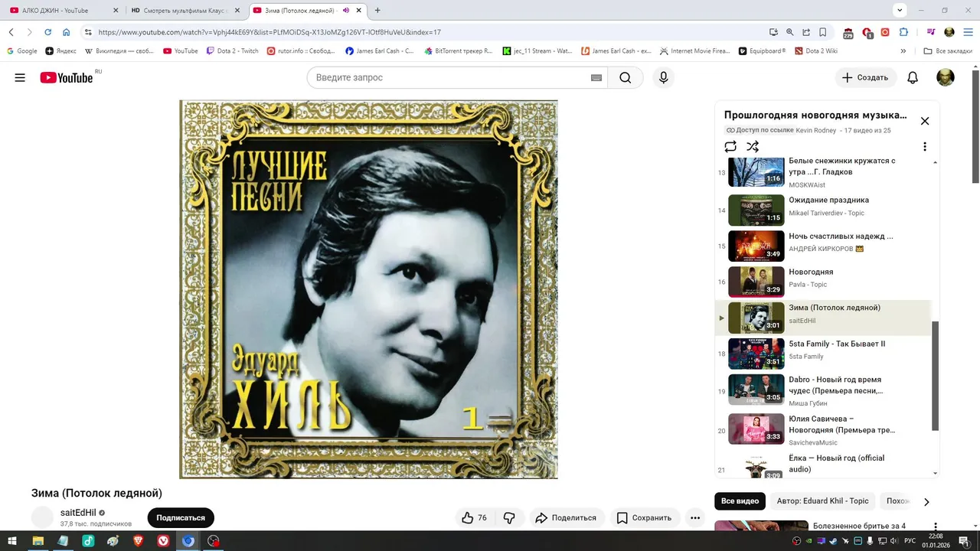
Task: Open playlist three-dot options menu
Action: pos(925,146)
